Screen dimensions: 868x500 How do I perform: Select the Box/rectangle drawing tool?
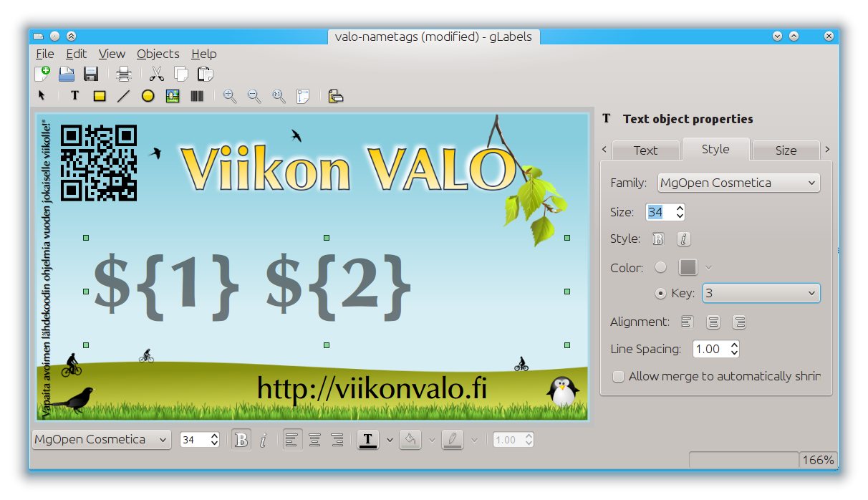click(100, 95)
